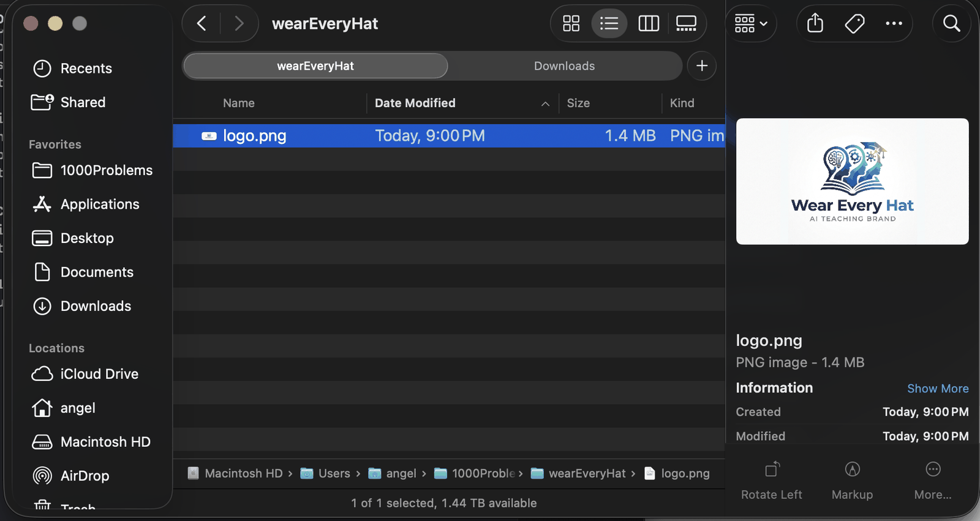Sort by Kind column header

(x=682, y=103)
